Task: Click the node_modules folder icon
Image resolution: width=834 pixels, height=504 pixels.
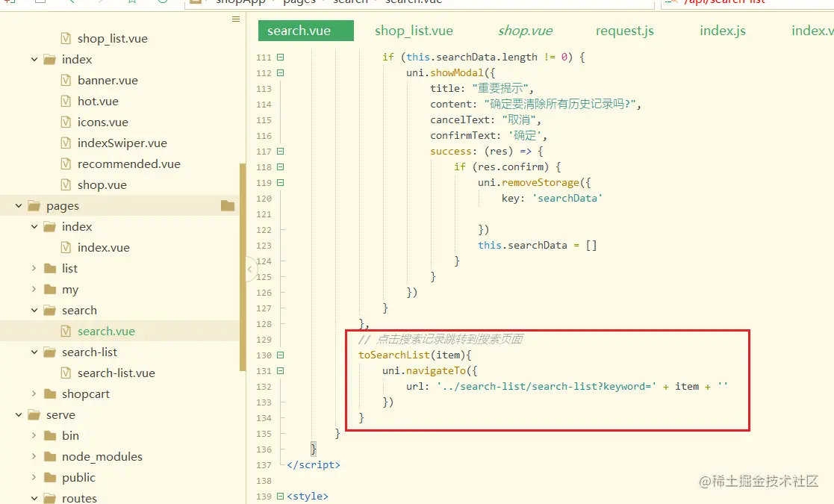Action: (50, 457)
